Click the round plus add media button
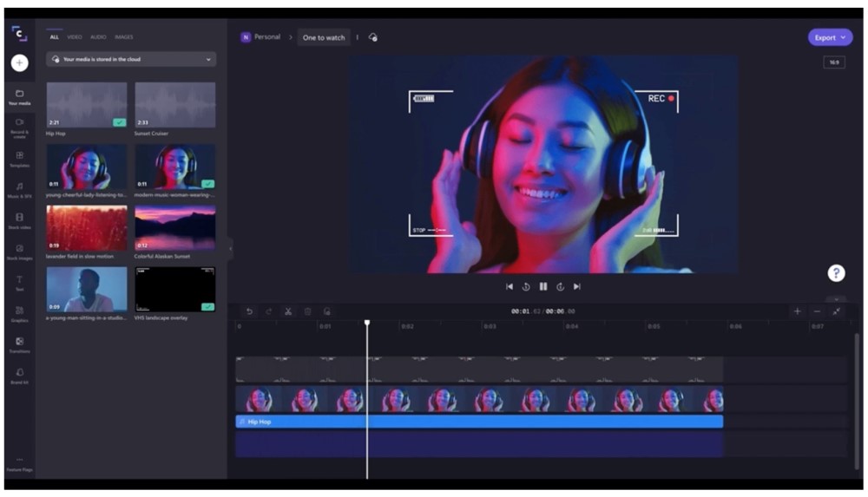The height and width of the screenshot is (497, 868). pos(19,63)
